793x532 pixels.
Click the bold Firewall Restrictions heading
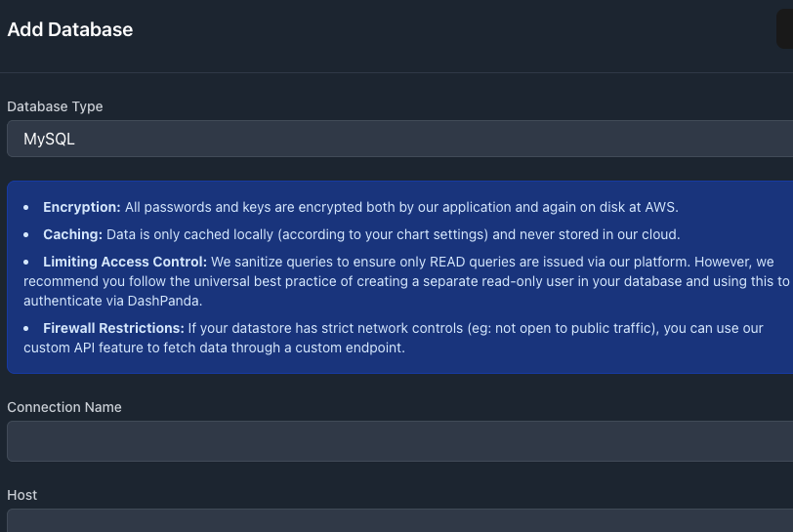tap(113, 328)
